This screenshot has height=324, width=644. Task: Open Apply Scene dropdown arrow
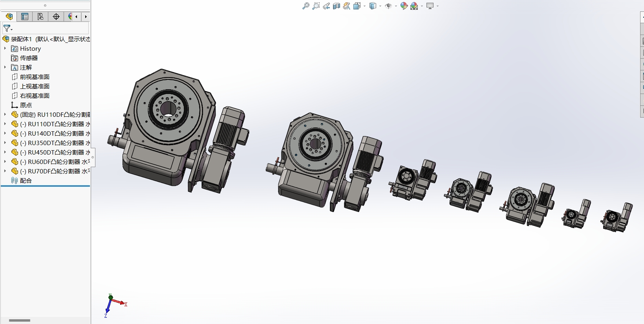tap(422, 6)
